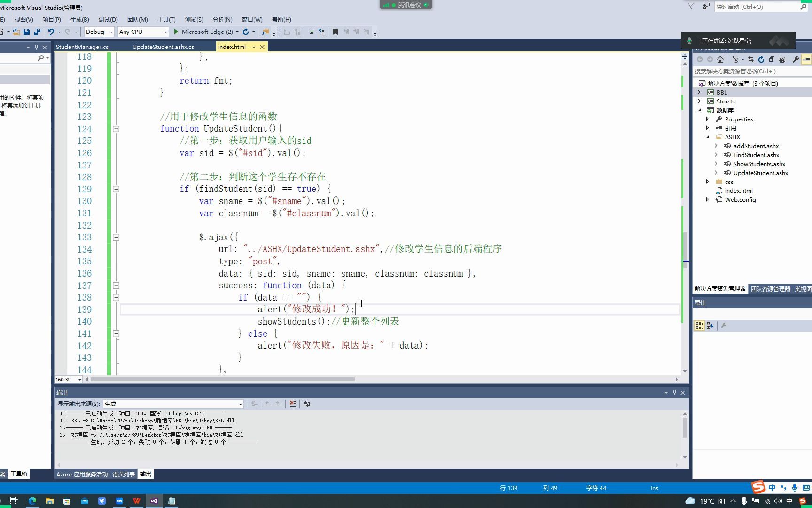Open Solution Explorer Properties wrench icon
The width and height of the screenshot is (812, 508).
click(796, 59)
